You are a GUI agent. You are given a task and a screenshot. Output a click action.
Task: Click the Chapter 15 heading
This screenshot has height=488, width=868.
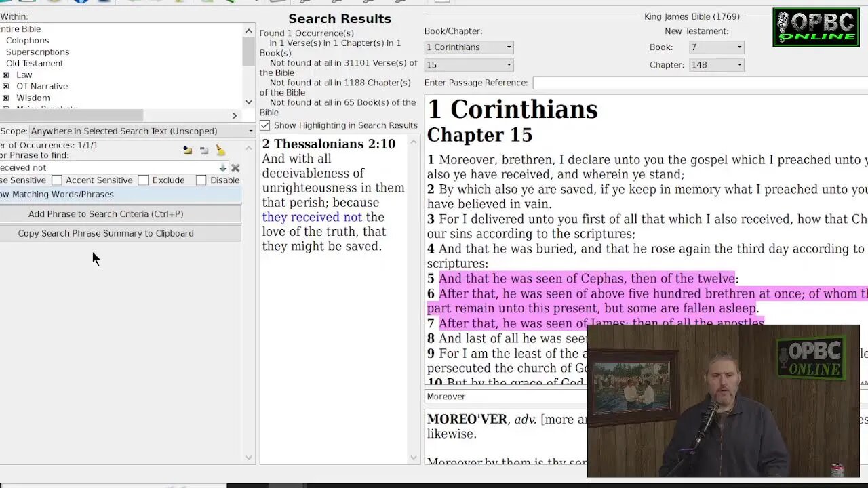click(x=479, y=135)
